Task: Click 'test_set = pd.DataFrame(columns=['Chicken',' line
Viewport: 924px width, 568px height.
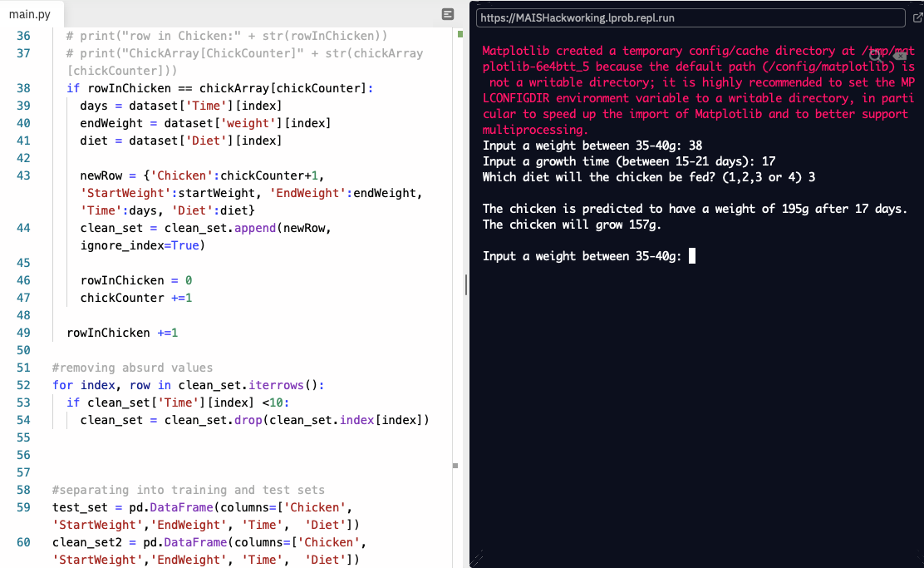Action: point(202,507)
